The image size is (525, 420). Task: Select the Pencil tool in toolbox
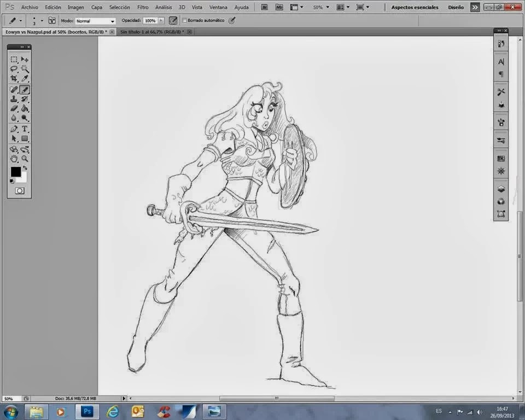coord(25,90)
